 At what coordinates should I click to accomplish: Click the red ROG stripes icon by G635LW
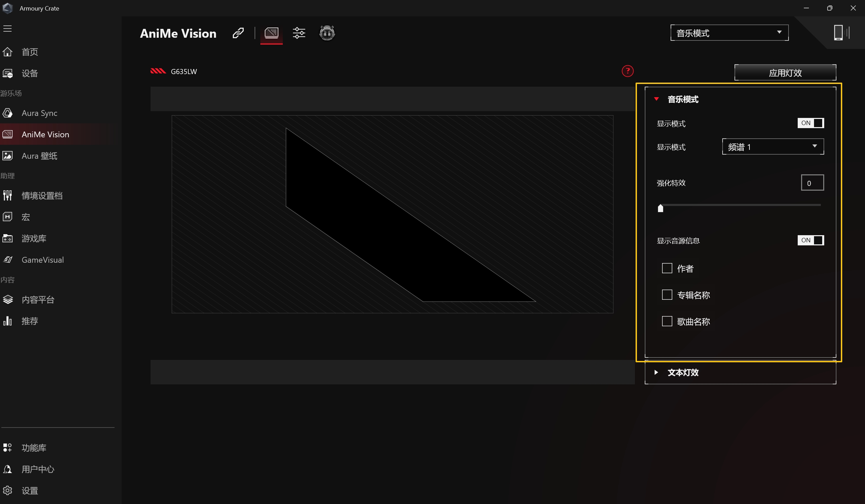158,71
